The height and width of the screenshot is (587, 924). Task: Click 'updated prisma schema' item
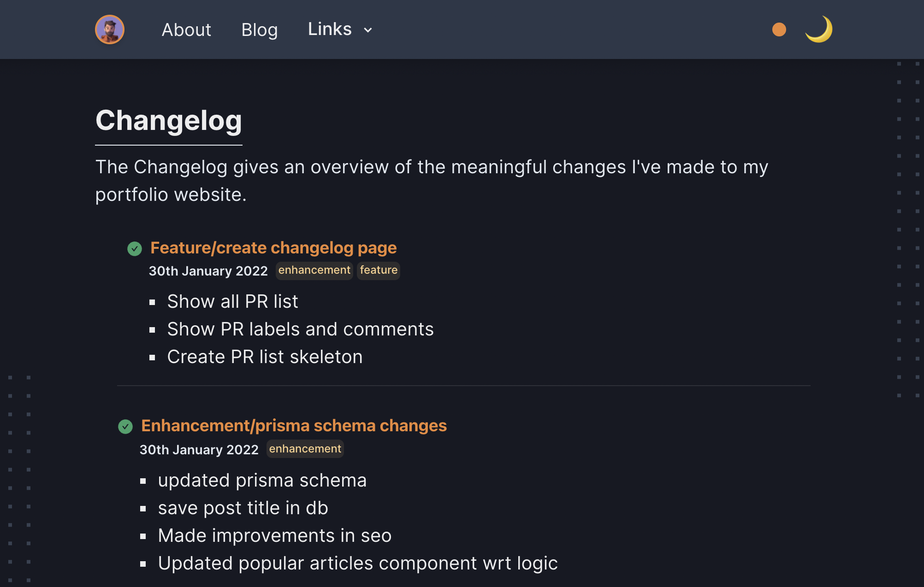click(x=262, y=480)
